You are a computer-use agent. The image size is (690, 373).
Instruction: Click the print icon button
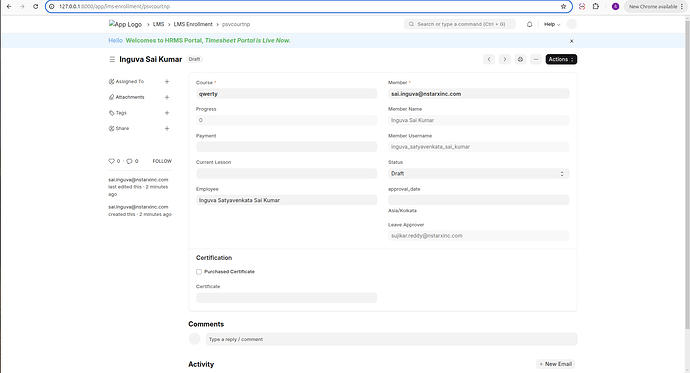coord(520,59)
